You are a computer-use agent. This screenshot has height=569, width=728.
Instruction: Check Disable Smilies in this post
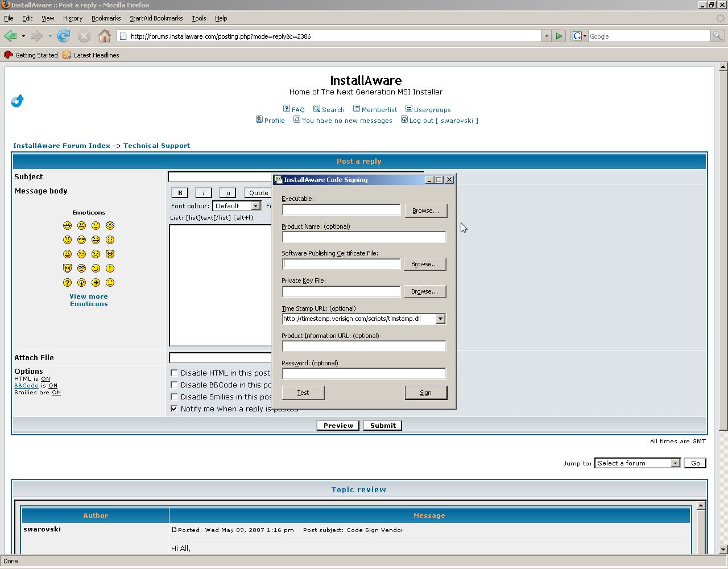tap(174, 397)
